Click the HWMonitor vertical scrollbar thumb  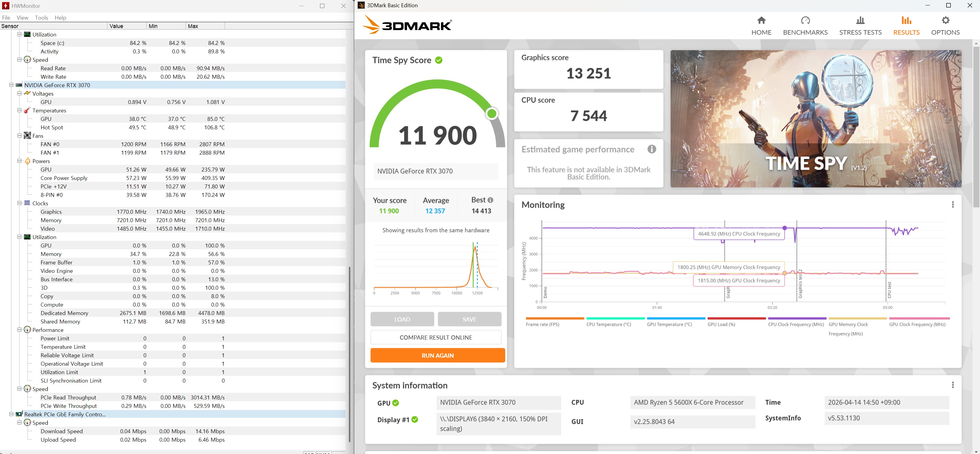point(349,354)
